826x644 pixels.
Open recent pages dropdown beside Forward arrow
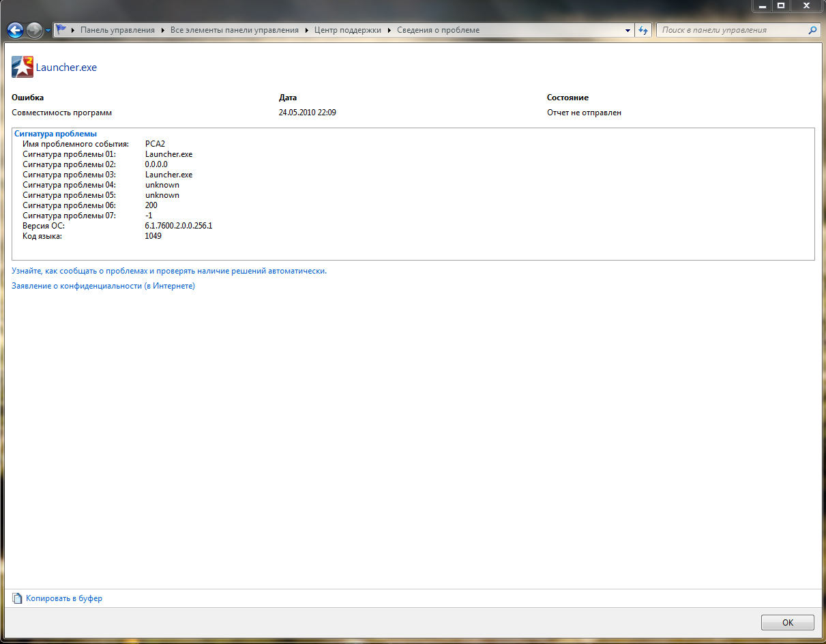[x=48, y=31]
